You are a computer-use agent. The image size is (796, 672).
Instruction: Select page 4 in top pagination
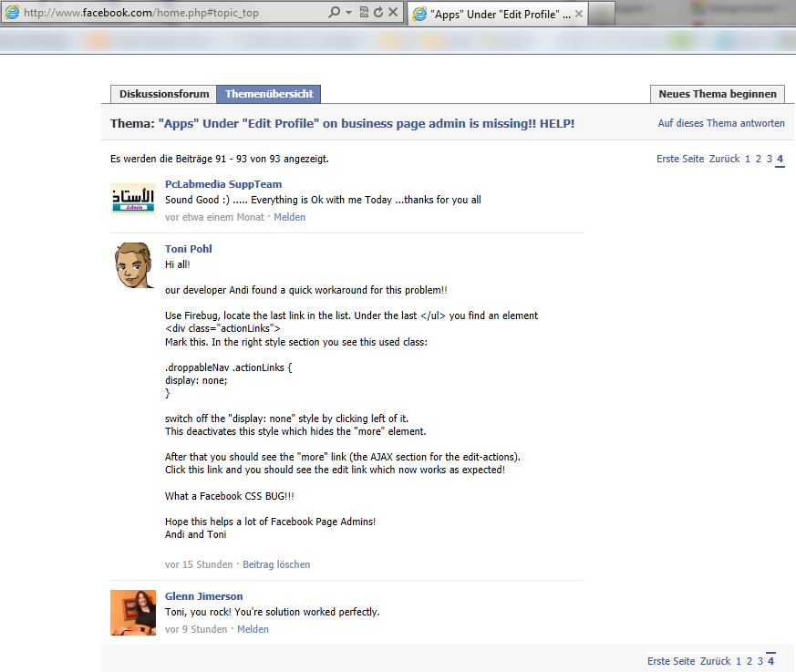tap(780, 159)
